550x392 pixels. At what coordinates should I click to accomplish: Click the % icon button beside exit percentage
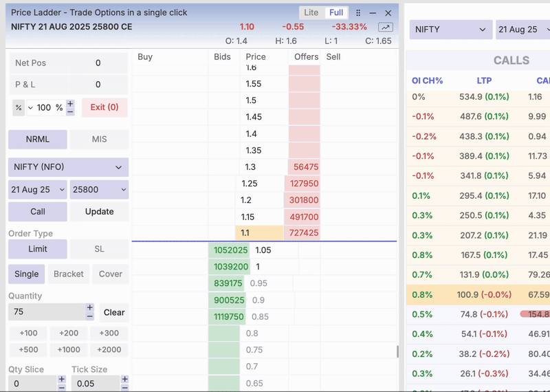point(19,107)
